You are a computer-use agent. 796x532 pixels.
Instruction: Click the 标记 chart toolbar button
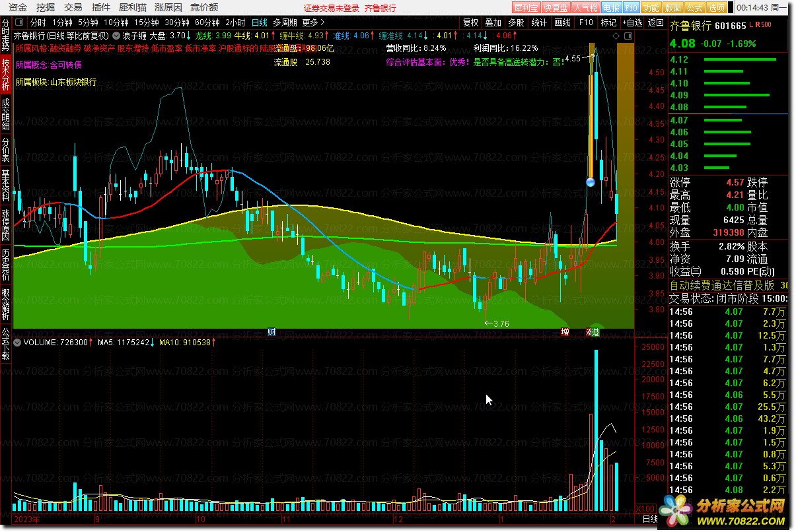pyautogui.click(x=608, y=22)
